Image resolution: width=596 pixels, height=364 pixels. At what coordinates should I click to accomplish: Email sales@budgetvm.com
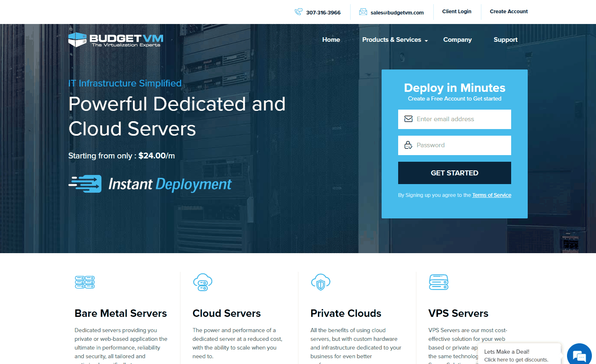(x=397, y=13)
